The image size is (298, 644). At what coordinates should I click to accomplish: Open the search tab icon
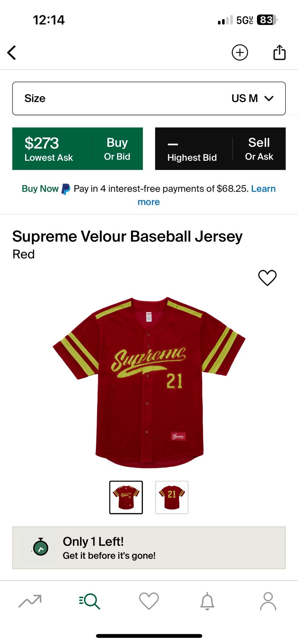point(90,601)
